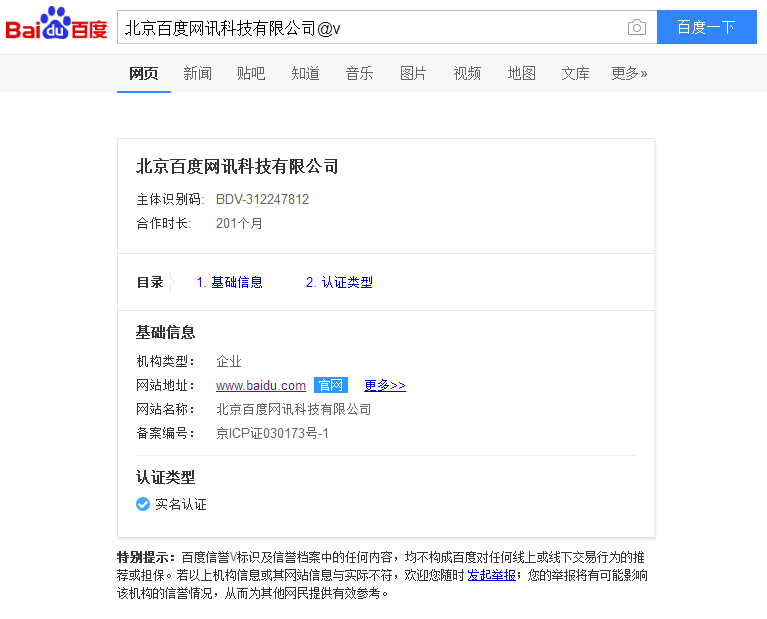This screenshot has width=767, height=619.
Task: Open the 文库 tab
Action: [x=575, y=73]
